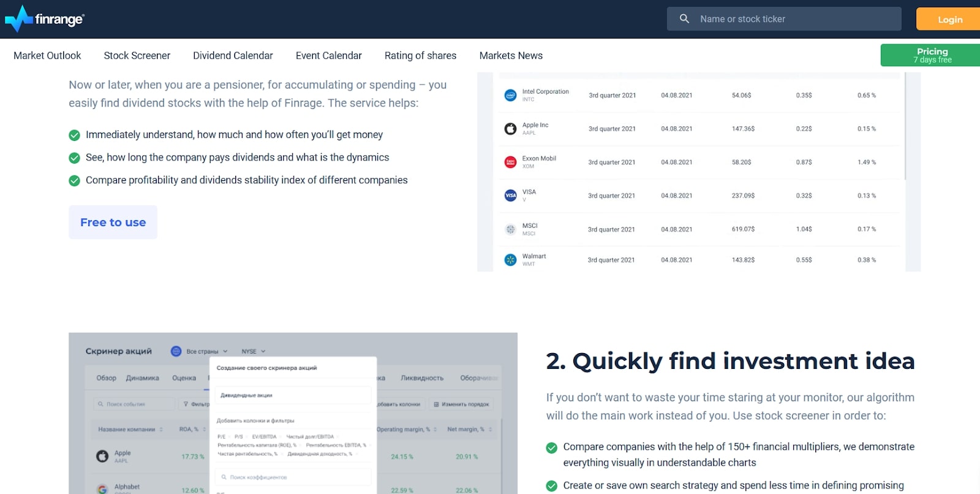The height and width of the screenshot is (494, 980).
Task: Click Alphabet ROA value 12.60 %
Action: [x=193, y=490]
